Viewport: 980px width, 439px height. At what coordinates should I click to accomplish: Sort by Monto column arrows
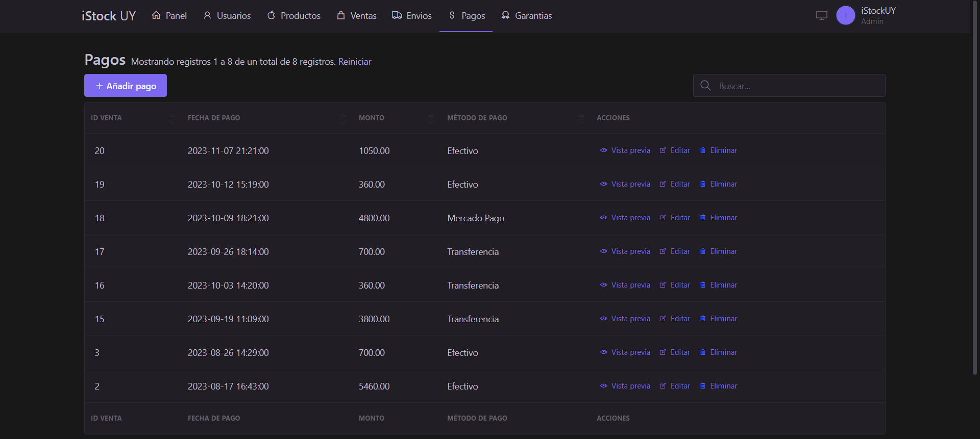[431, 118]
